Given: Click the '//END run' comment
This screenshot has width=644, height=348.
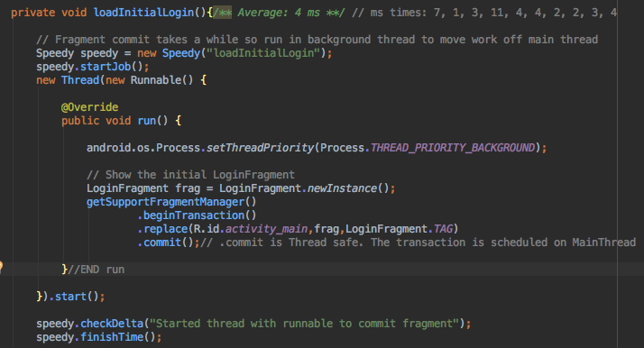Looking at the screenshot, I should 96,270.
